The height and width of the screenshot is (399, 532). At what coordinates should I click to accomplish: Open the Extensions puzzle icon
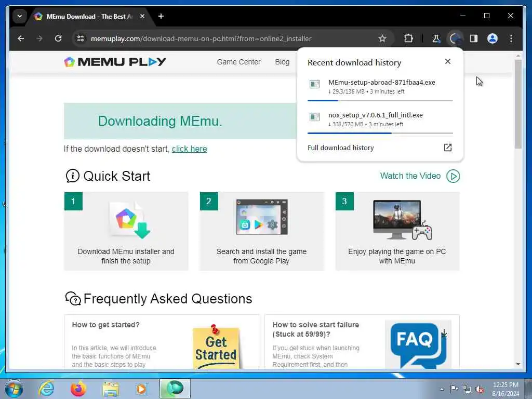pyautogui.click(x=408, y=38)
